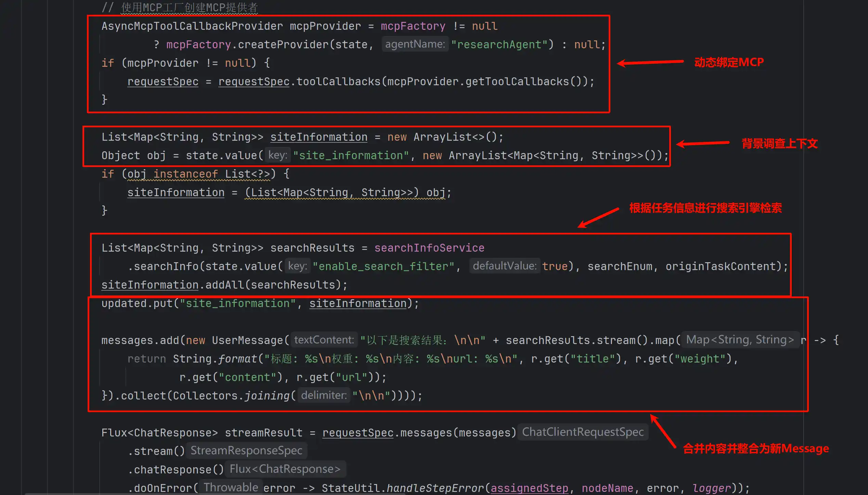This screenshot has height=495, width=868.
Task: Click the instanceof keyword
Action: point(185,174)
